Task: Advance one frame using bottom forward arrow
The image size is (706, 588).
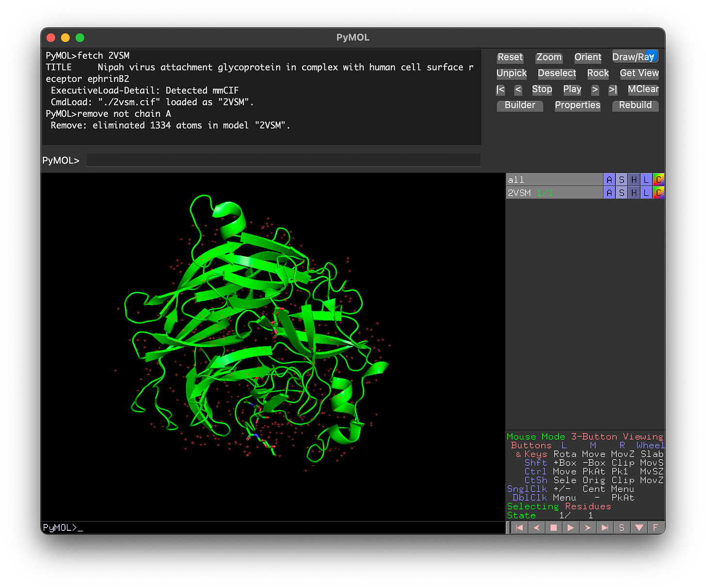Action: click(588, 527)
